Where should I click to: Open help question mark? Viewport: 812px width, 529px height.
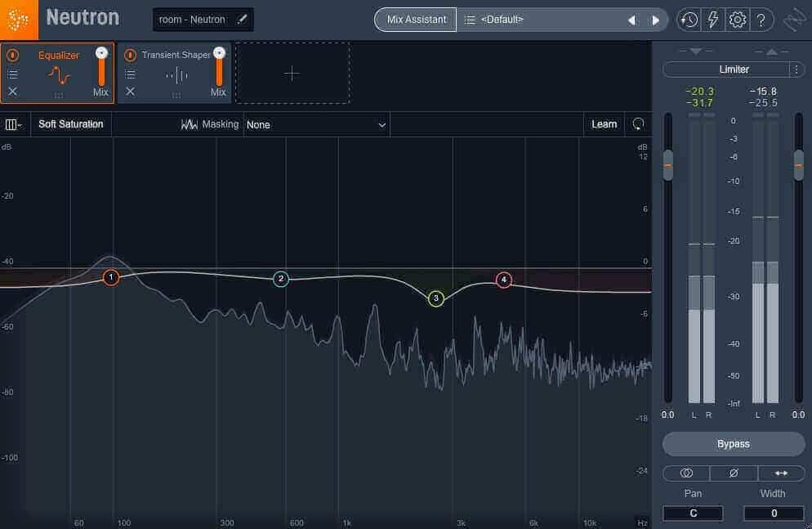[761, 20]
